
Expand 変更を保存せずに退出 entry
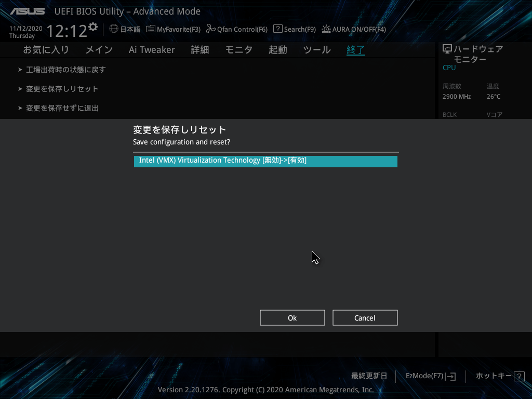click(x=62, y=108)
